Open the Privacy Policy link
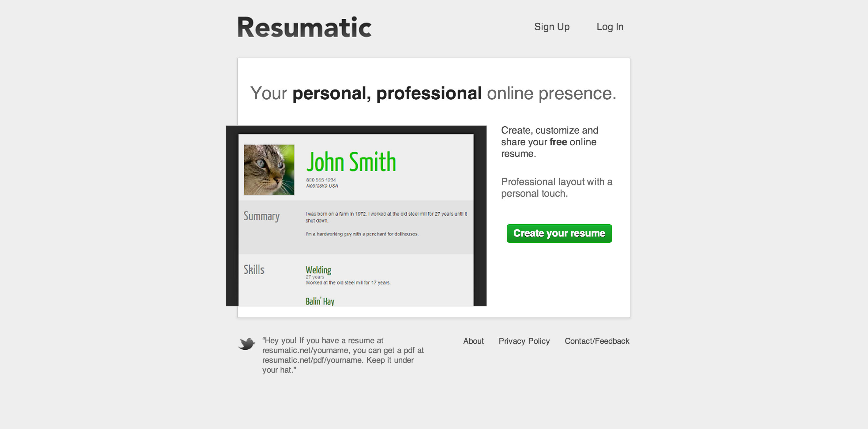This screenshot has width=868, height=429. point(524,341)
